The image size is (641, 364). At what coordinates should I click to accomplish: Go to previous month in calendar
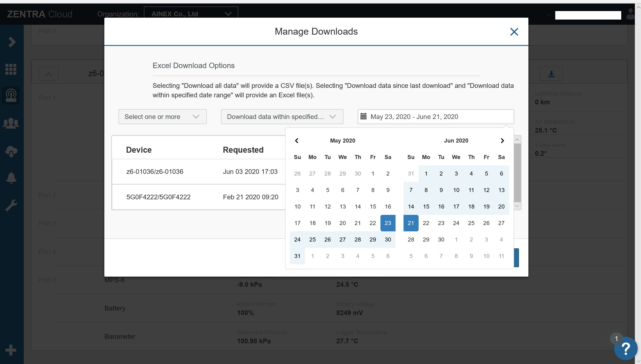(x=297, y=140)
